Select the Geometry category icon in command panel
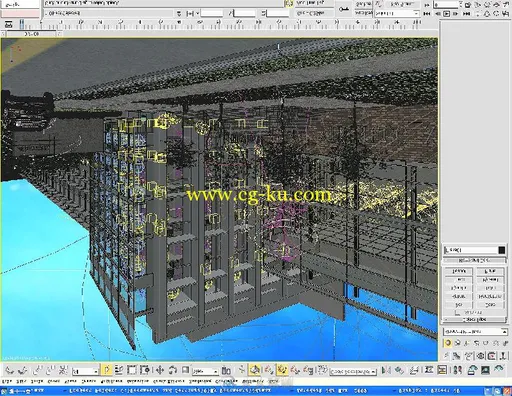 (448, 343)
